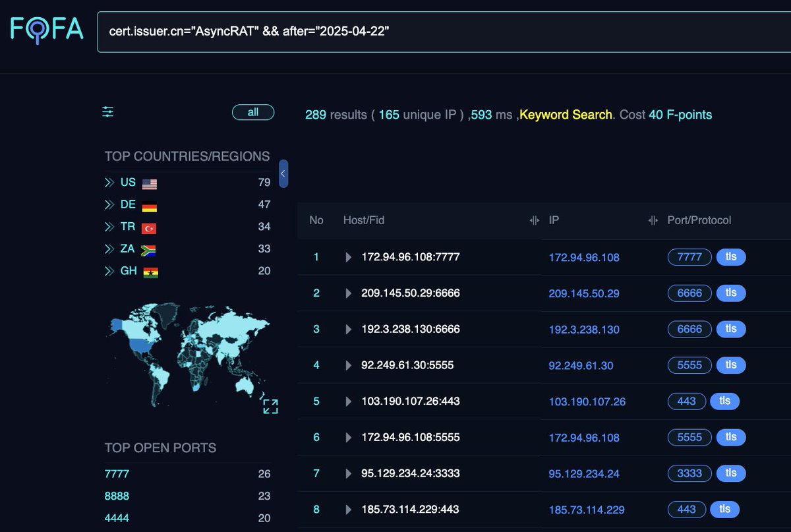Click the 6666 port badge for 192.3.238.130

pos(689,329)
